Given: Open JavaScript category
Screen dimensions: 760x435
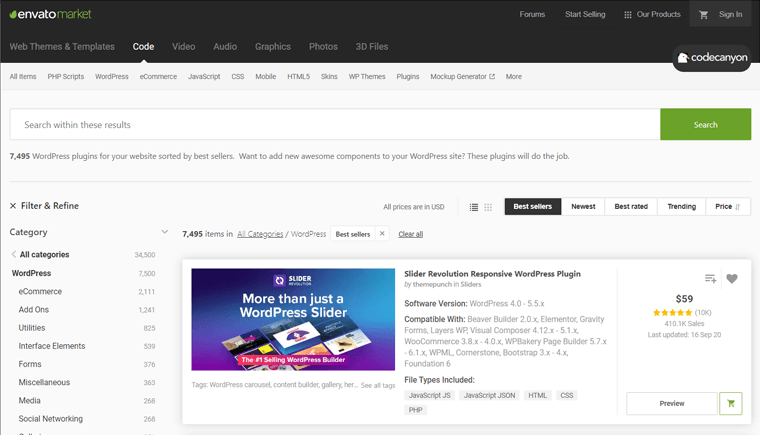Looking at the screenshot, I should [x=204, y=77].
